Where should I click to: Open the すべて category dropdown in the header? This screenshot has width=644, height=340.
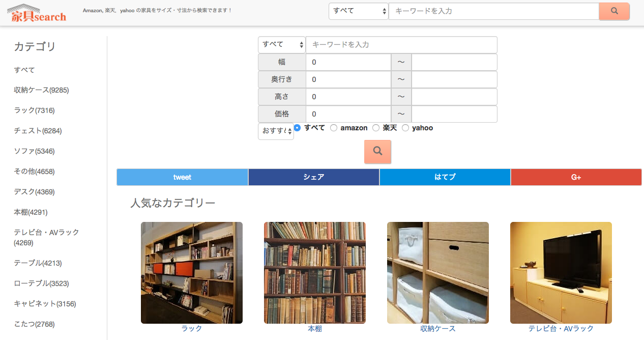coord(358,11)
